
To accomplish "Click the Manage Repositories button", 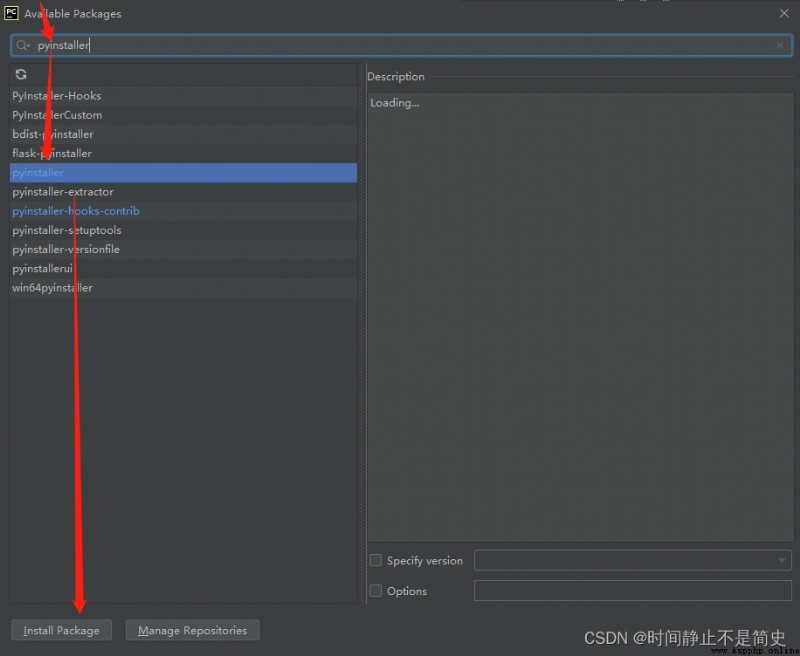I will [x=192, y=630].
